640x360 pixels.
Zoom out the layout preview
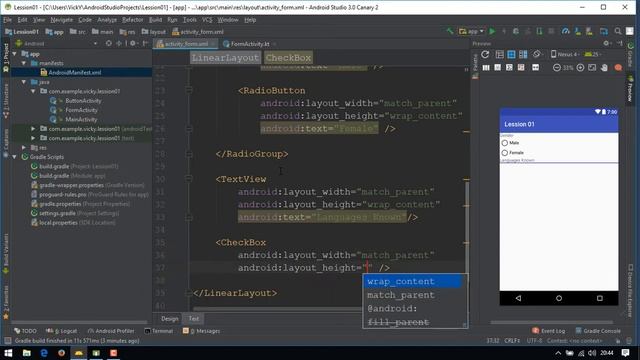(x=556, y=68)
